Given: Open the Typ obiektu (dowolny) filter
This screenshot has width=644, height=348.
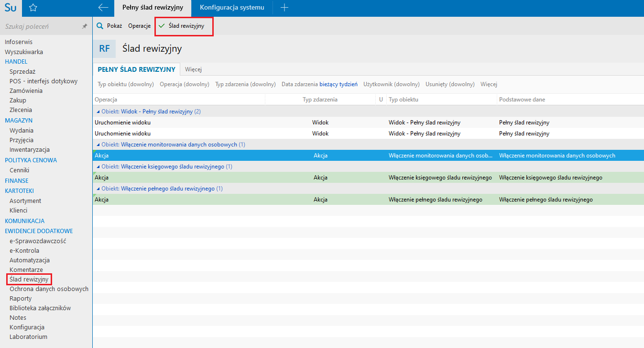Looking at the screenshot, I should pyautogui.click(x=126, y=84).
